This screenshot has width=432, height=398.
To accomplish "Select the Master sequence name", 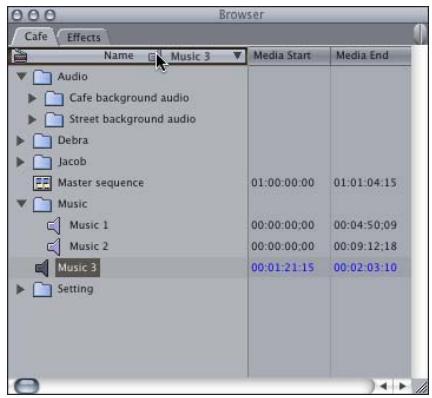I will click(x=101, y=183).
